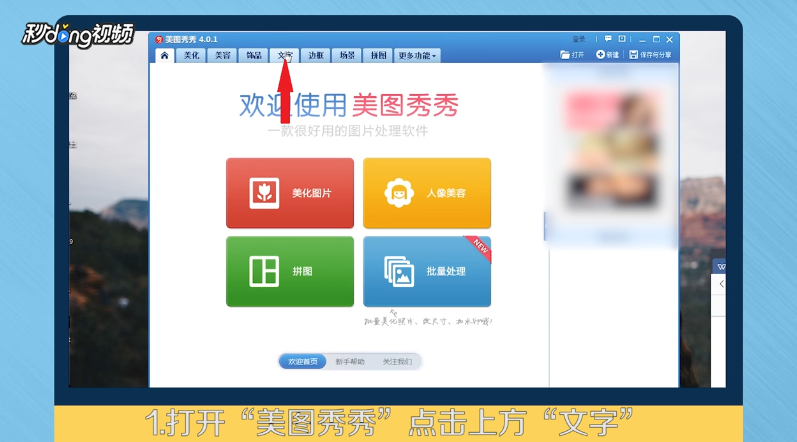Click the red 美化图片 button
This screenshot has height=442, width=797.
click(x=290, y=193)
